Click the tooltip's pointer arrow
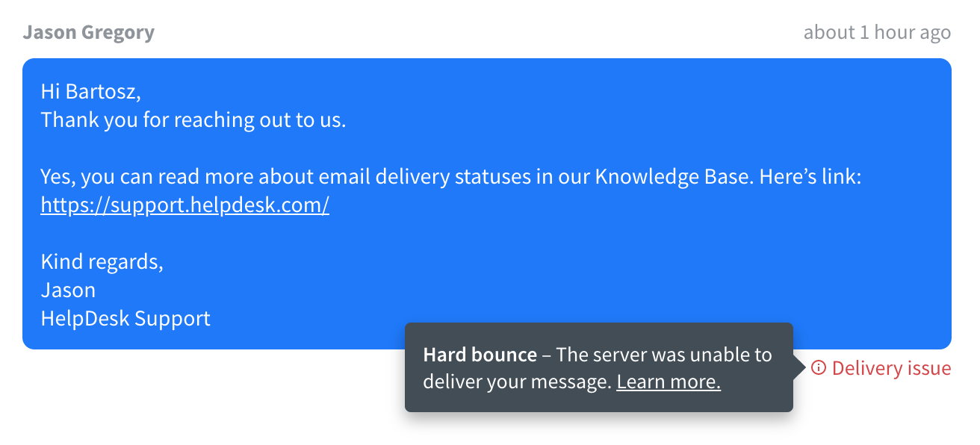The width and height of the screenshot is (980, 445). [798, 367]
